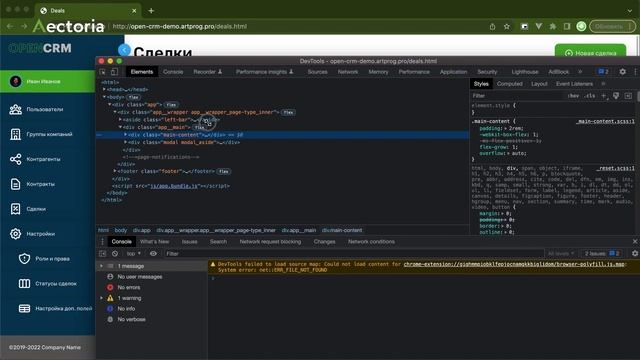Select the inspect element picker icon
The height and width of the screenshot is (360, 640).
click(x=102, y=72)
